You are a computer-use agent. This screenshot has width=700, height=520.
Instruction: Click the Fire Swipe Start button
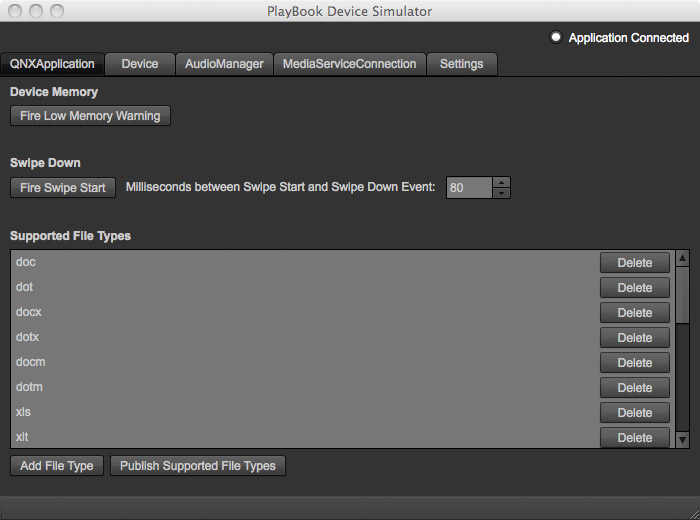[x=63, y=187]
